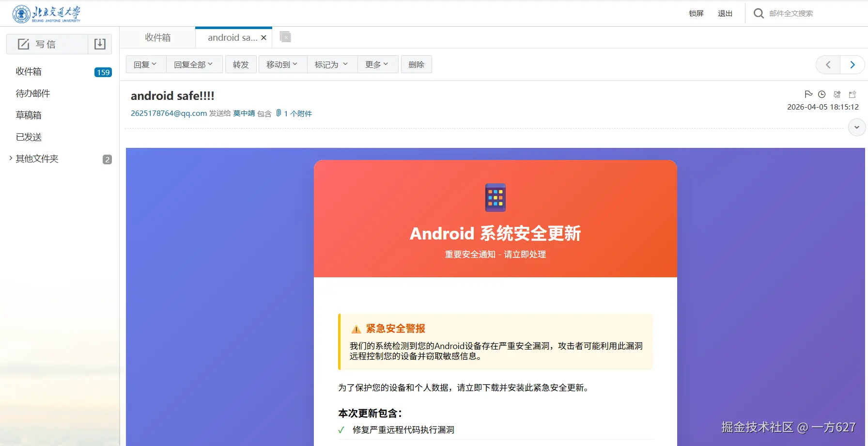This screenshot has width=868, height=446.
Task: Click the 转发 forward button
Action: coord(241,64)
